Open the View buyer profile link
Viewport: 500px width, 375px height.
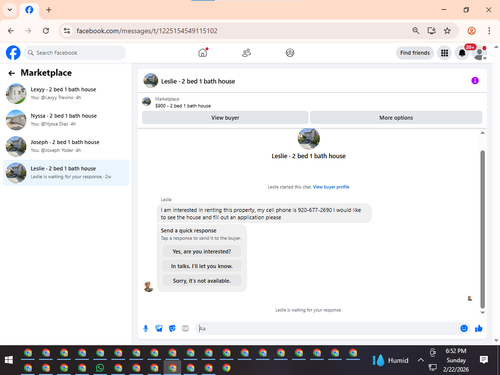click(x=331, y=187)
